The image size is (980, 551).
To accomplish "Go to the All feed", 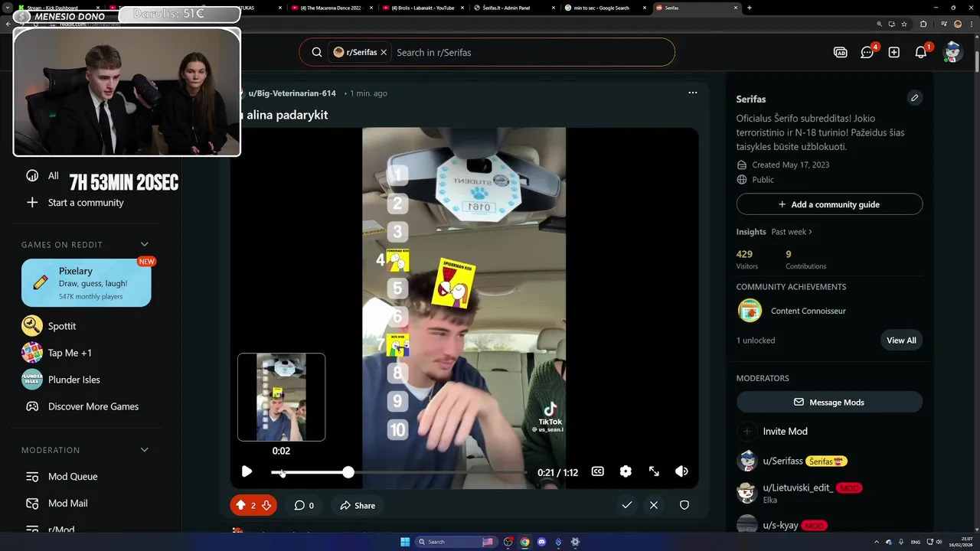I will coord(53,175).
